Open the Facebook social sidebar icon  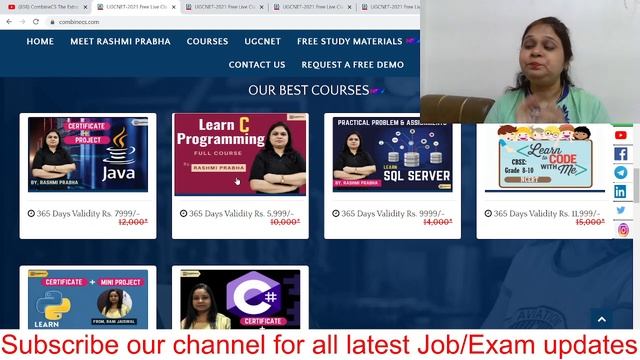pos(620,154)
